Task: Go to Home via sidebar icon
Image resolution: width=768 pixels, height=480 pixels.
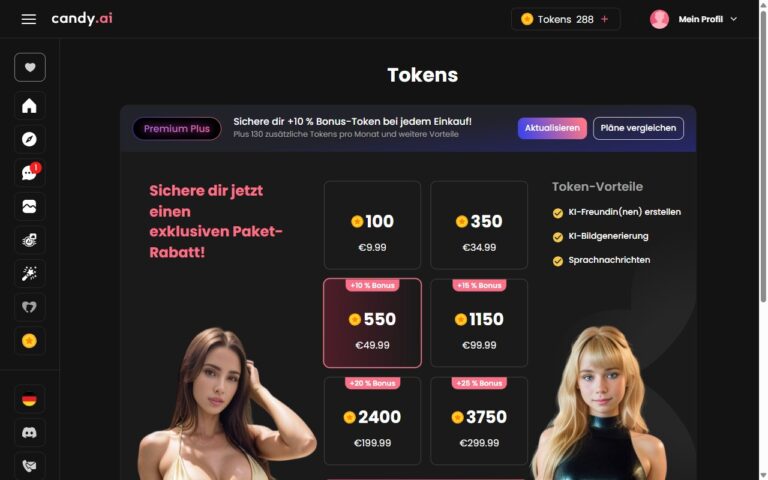Action: click(x=29, y=105)
